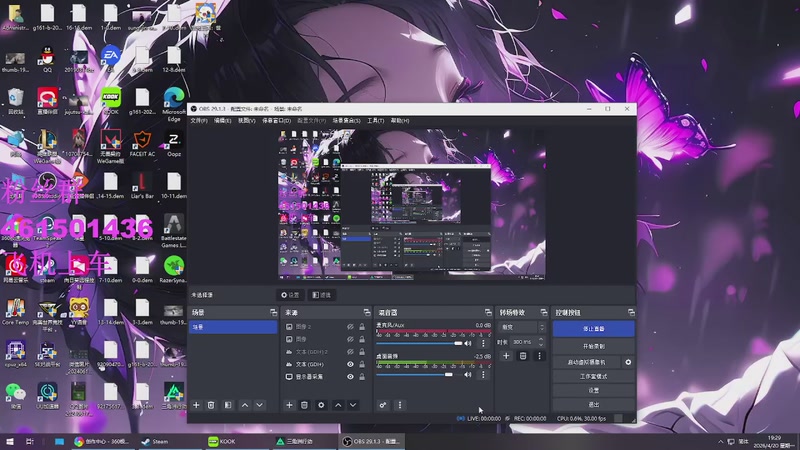Move the scene down with the arrow
This screenshot has width=800, height=450.
pyautogui.click(x=259, y=405)
